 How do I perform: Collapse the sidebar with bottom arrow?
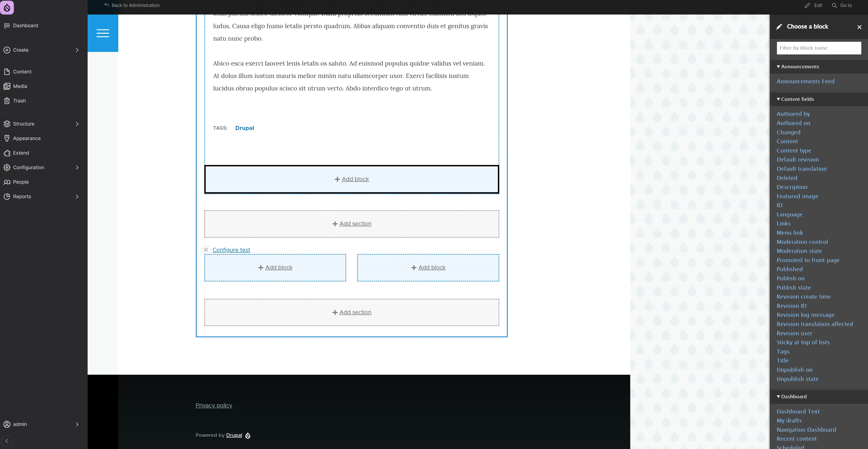pos(7,441)
